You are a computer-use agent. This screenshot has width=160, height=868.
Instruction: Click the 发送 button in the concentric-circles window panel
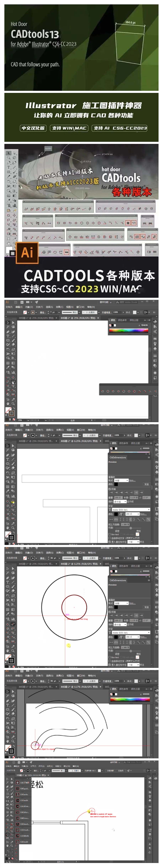coord(146,607)
